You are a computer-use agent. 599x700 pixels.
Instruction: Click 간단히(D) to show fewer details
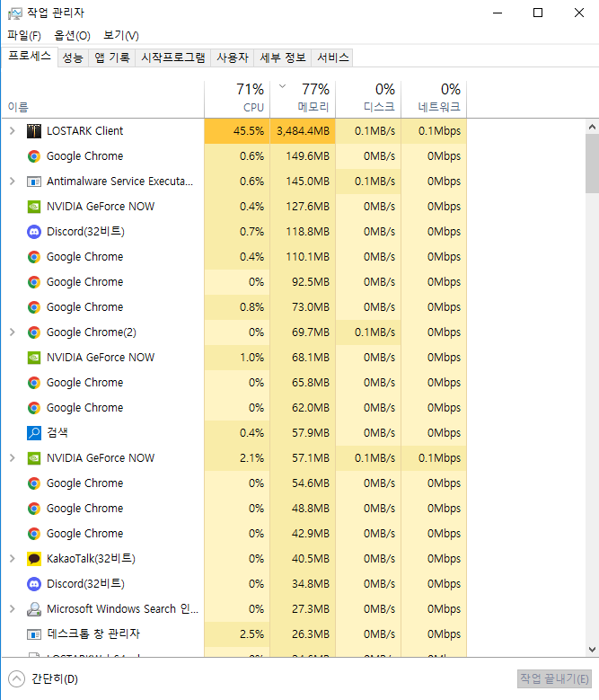[43, 679]
